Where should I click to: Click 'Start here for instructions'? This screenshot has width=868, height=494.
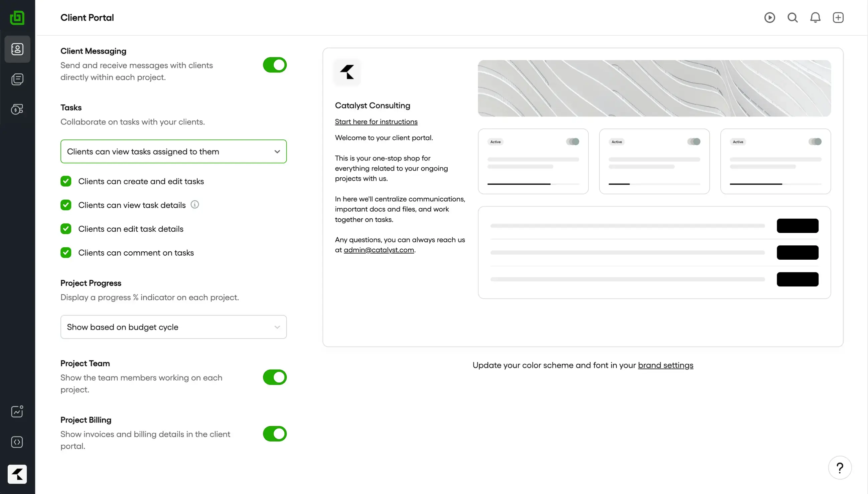click(376, 121)
